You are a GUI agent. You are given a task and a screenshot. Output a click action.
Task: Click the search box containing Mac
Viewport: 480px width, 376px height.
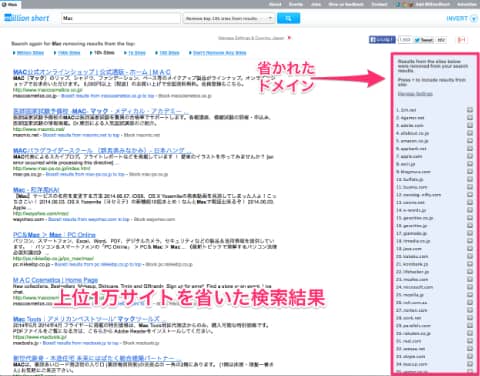pos(121,18)
